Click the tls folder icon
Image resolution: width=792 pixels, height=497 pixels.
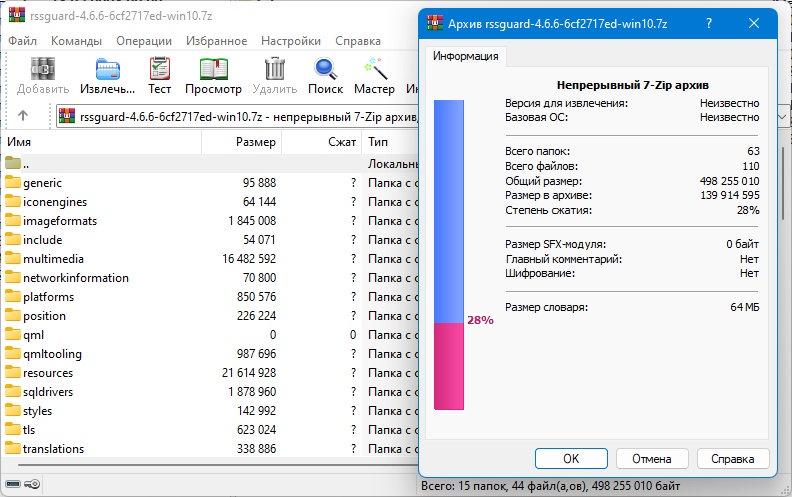tap(13, 429)
